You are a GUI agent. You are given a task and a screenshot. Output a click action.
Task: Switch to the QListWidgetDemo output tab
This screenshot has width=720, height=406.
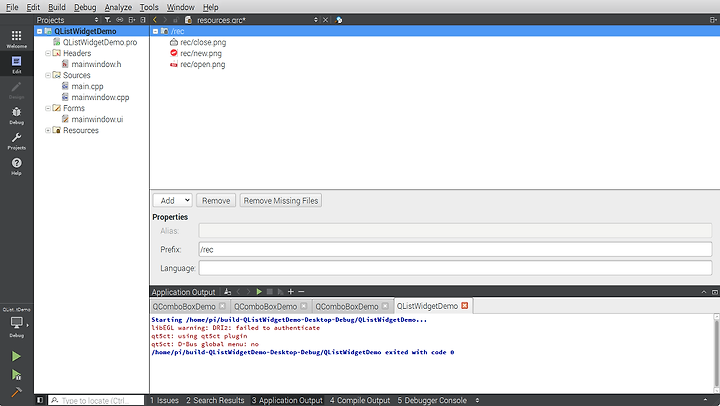(427, 306)
